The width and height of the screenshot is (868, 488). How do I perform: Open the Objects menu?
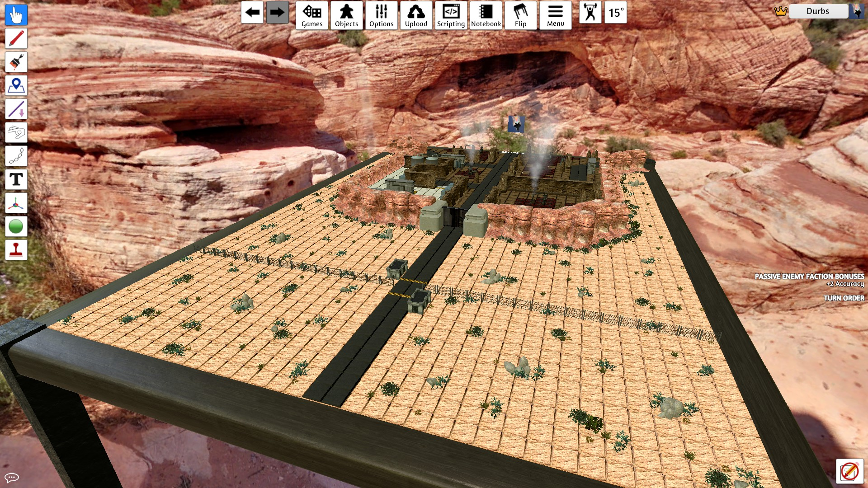[347, 15]
